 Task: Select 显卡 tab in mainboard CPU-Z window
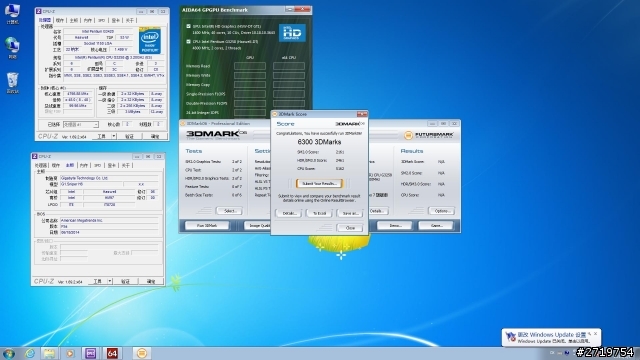tap(111, 165)
